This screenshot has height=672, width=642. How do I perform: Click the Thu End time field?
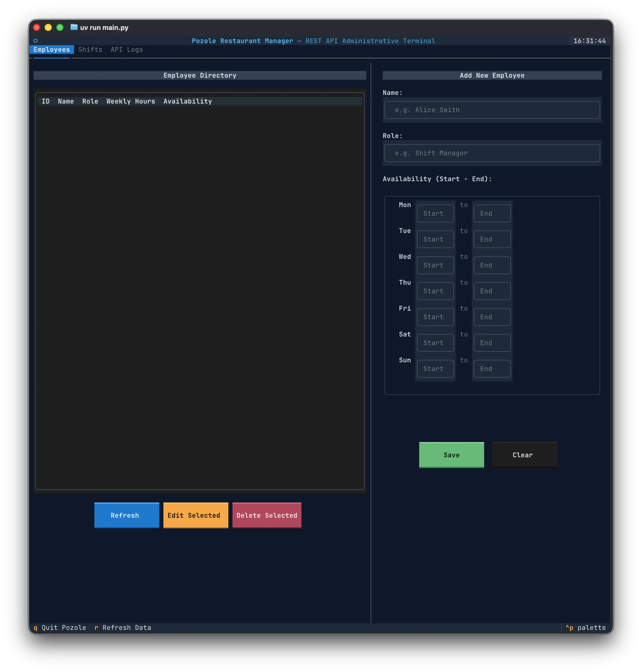492,291
